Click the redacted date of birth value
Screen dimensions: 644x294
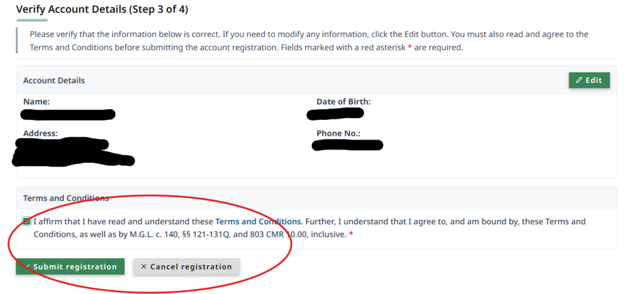tap(335, 114)
